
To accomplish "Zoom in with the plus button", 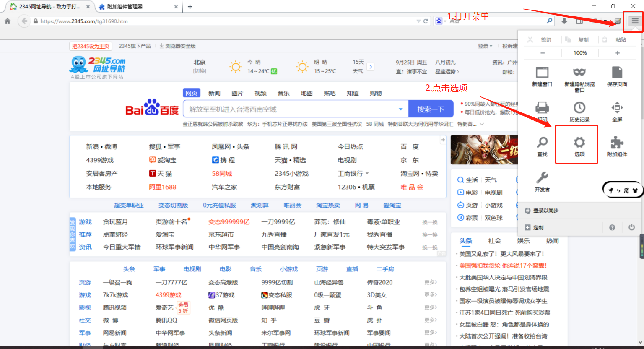I will click(x=617, y=53).
